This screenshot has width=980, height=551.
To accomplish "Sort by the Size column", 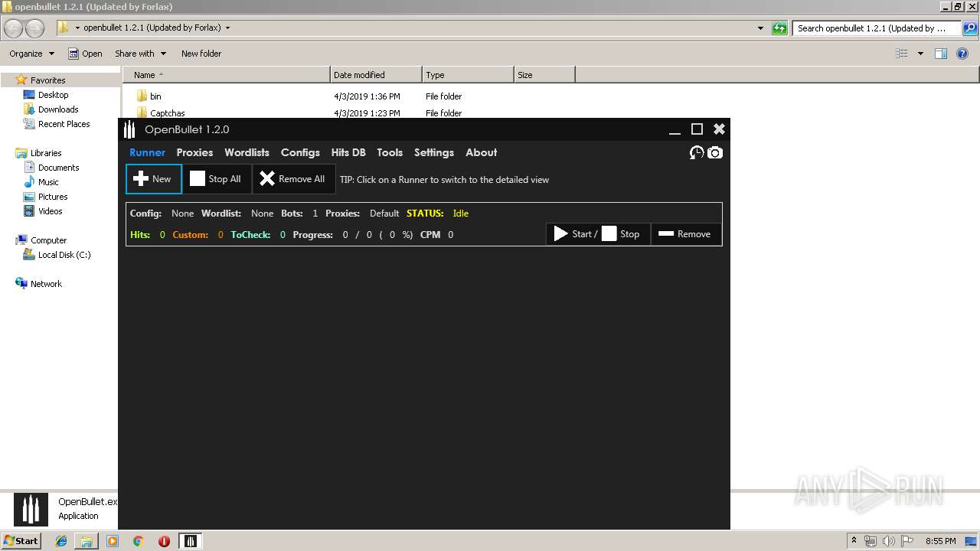I will point(544,75).
